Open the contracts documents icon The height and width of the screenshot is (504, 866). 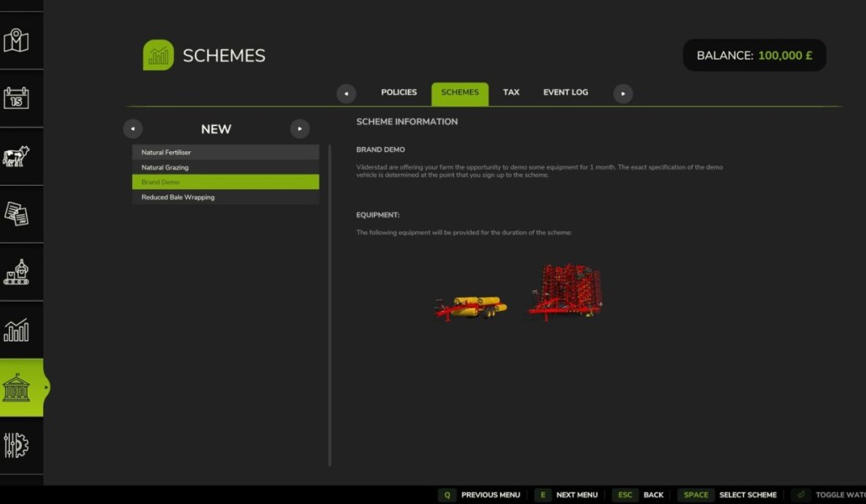click(x=16, y=214)
